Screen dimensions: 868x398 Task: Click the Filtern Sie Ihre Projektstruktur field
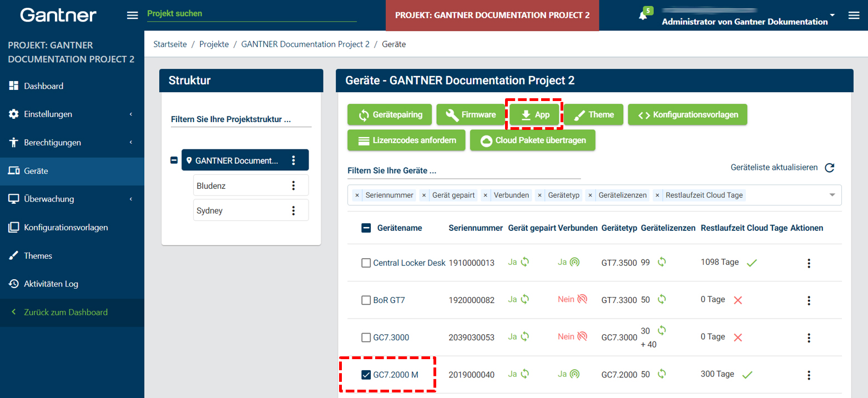[x=241, y=120]
